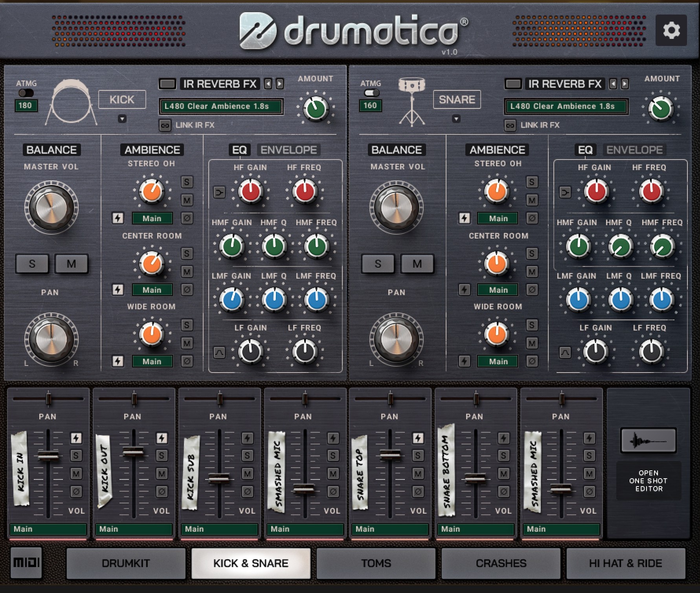The width and height of the screenshot is (700, 593).
Task: Click the Snare LINK IR FX chain icon
Action: pyautogui.click(x=510, y=125)
